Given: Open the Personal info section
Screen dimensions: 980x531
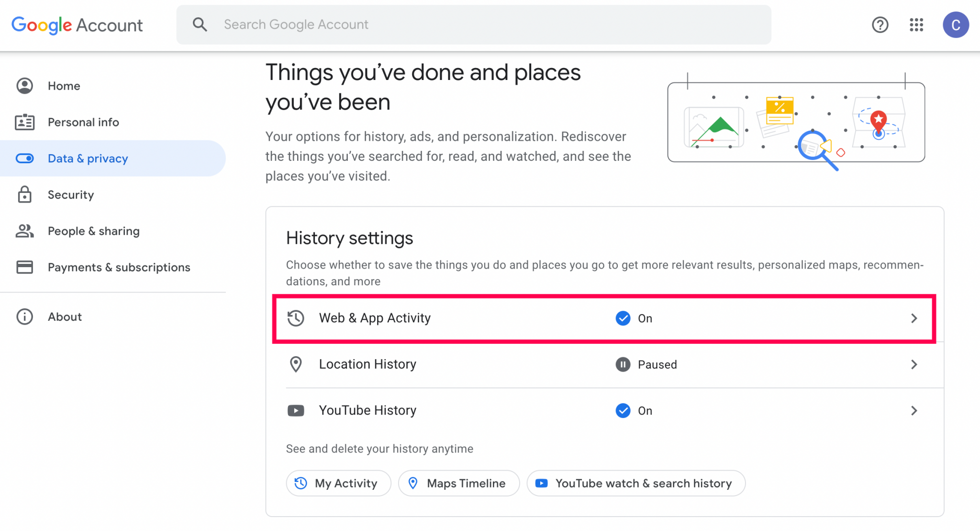Looking at the screenshot, I should click(83, 122).
